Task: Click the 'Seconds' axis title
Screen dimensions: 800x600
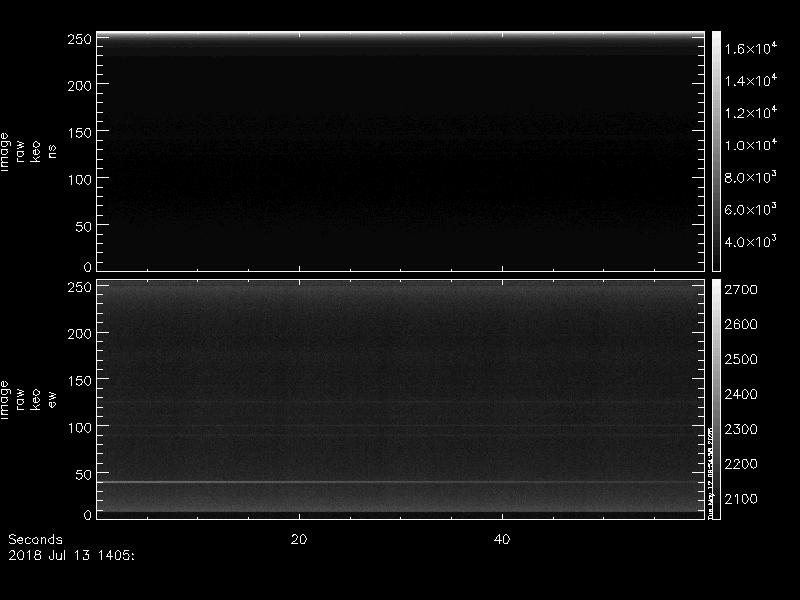Action: click(35, 540)
